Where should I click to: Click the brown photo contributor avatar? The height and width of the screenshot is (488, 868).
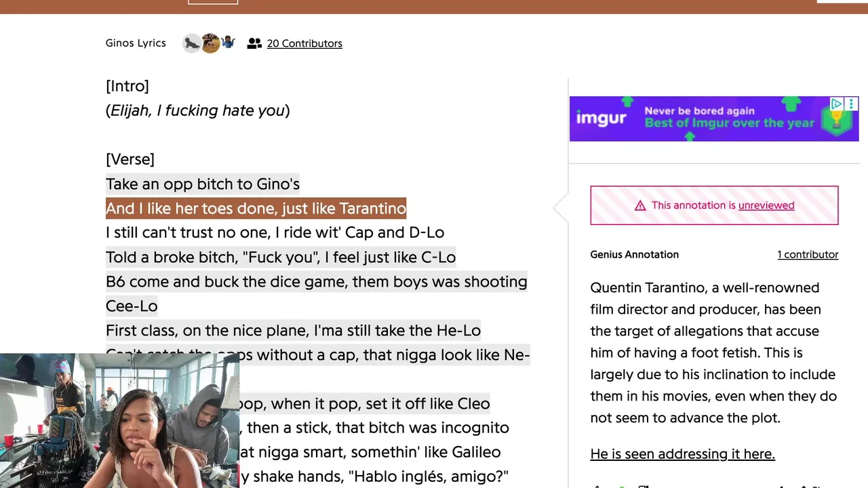coord(210,43)
